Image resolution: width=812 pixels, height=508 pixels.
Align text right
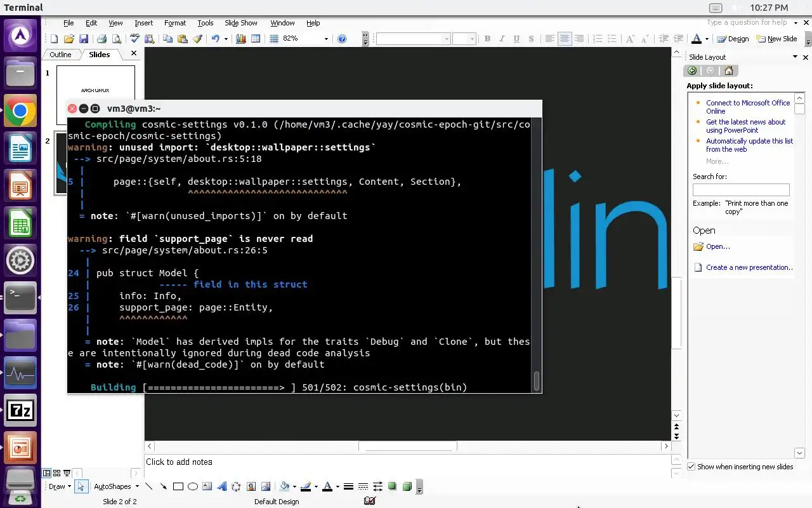pyautogui.click(x=579, y=39)
